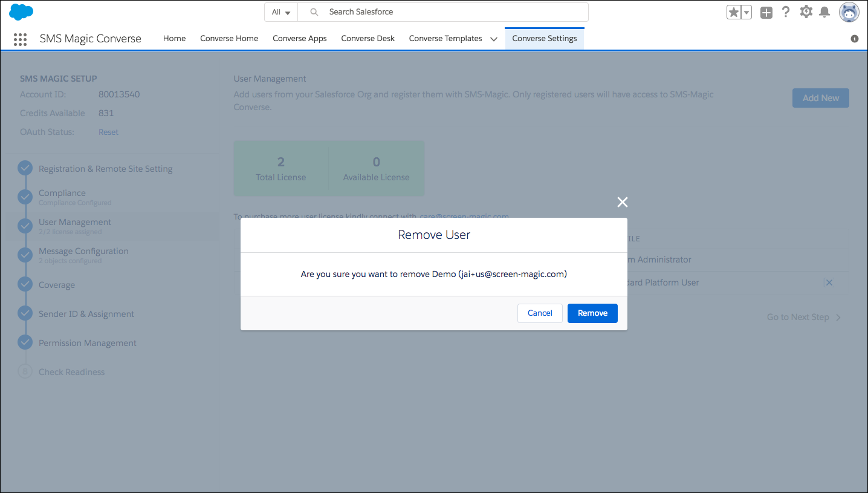868x493 pixels.
Task: Open the App Launcher grid icon
Action: (x=20, y=39)
